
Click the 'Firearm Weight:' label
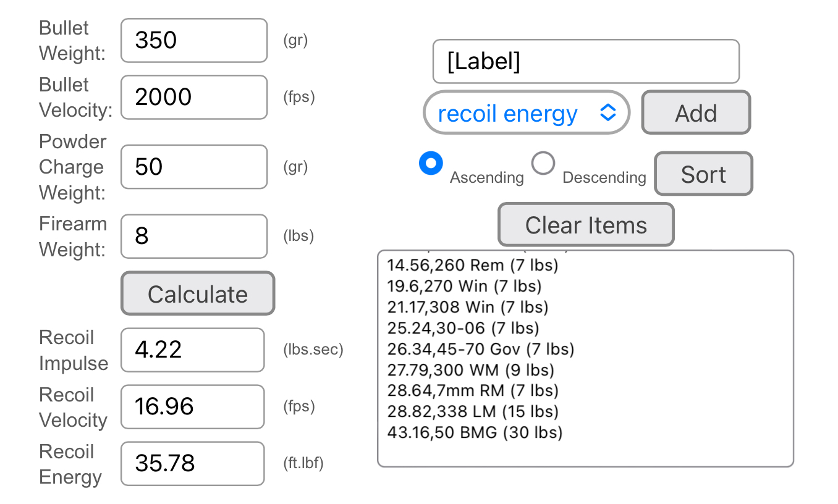(73, 237)
